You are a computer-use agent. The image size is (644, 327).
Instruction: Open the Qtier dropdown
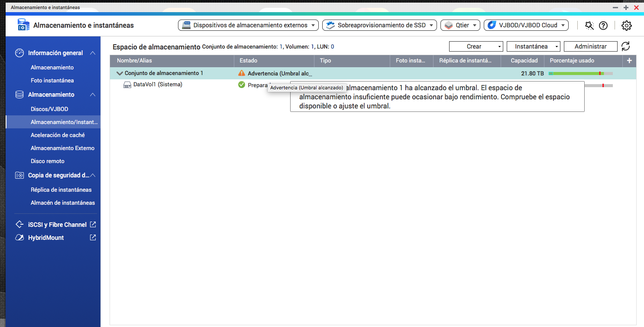point(460,25)
